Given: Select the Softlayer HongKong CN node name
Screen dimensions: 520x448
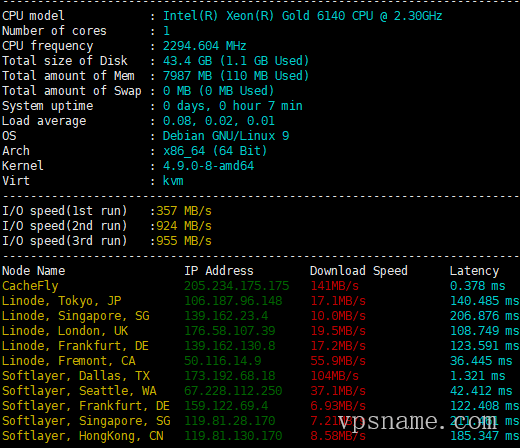Looking at the screenshot, I should tap(83, 436).
